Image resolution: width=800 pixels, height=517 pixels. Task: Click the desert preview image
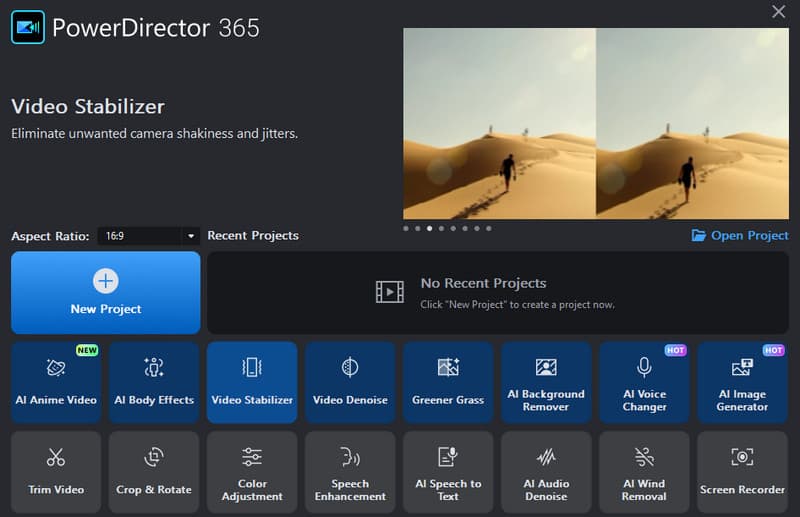point(596,123)
